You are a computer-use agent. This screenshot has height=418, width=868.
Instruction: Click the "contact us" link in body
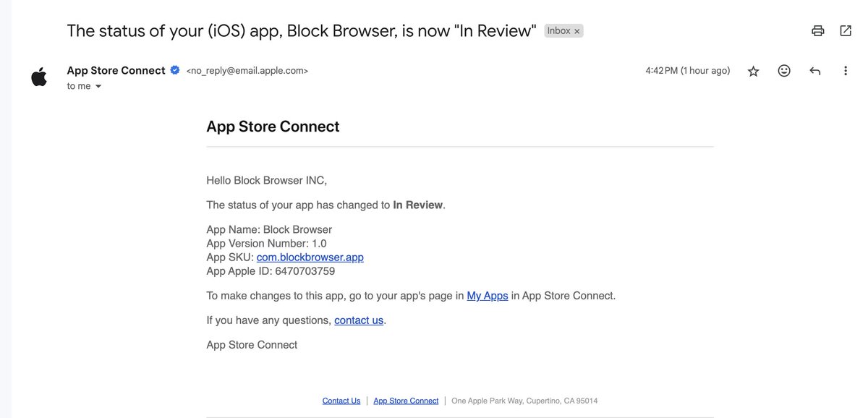pos(359,320)
